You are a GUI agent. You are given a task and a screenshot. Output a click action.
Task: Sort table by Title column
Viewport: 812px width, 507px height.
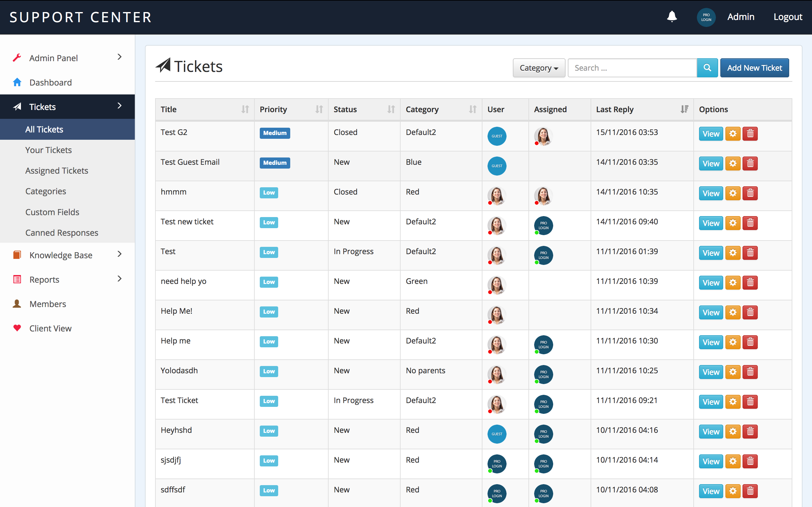coord(245,109)
